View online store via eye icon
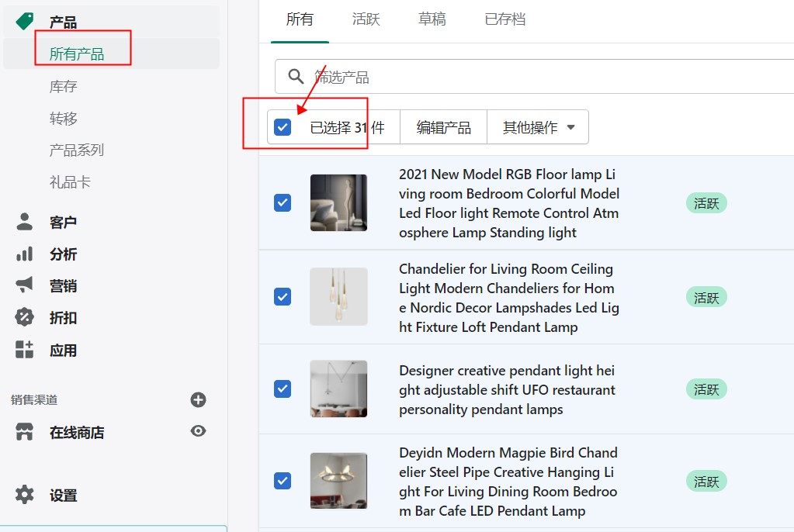794x532 pixels. click(x=198, y=430)
